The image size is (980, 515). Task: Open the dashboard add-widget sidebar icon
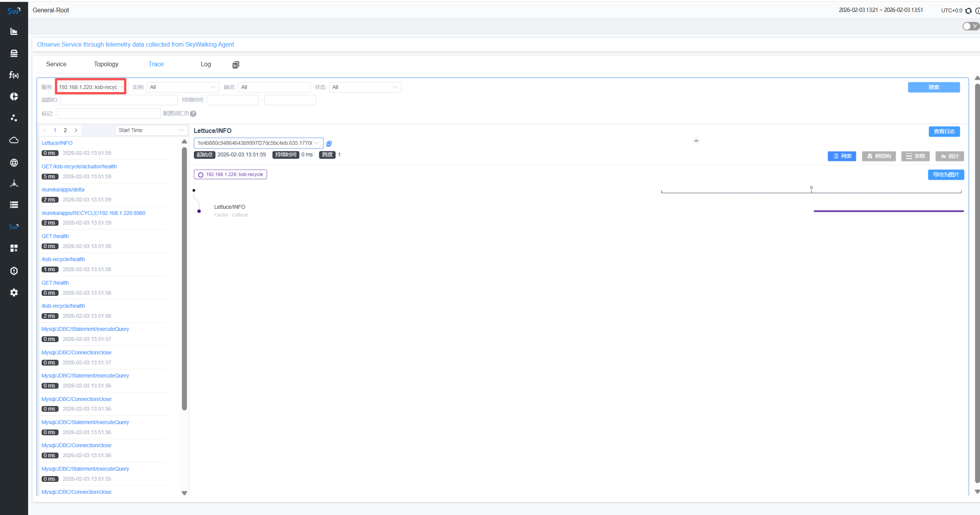pos(14,248)
